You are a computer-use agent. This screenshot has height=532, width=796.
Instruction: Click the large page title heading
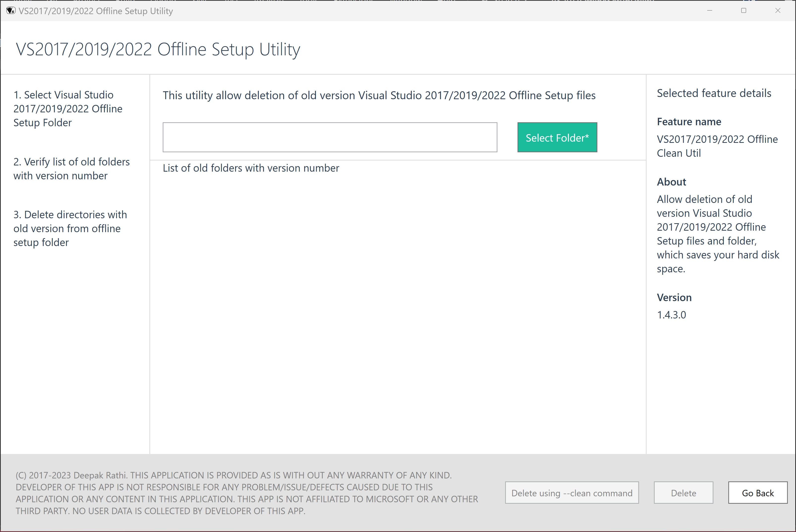pos(158,50)
